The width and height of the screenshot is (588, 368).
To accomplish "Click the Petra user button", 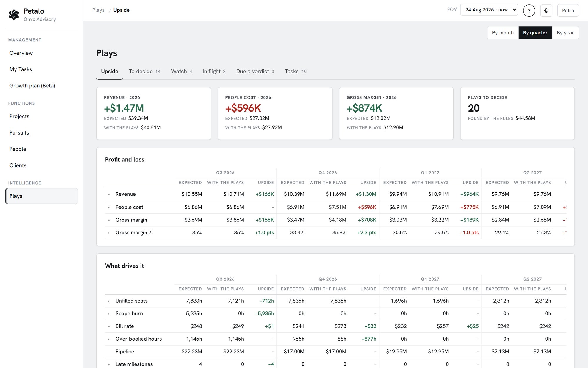I will point(568,10).
